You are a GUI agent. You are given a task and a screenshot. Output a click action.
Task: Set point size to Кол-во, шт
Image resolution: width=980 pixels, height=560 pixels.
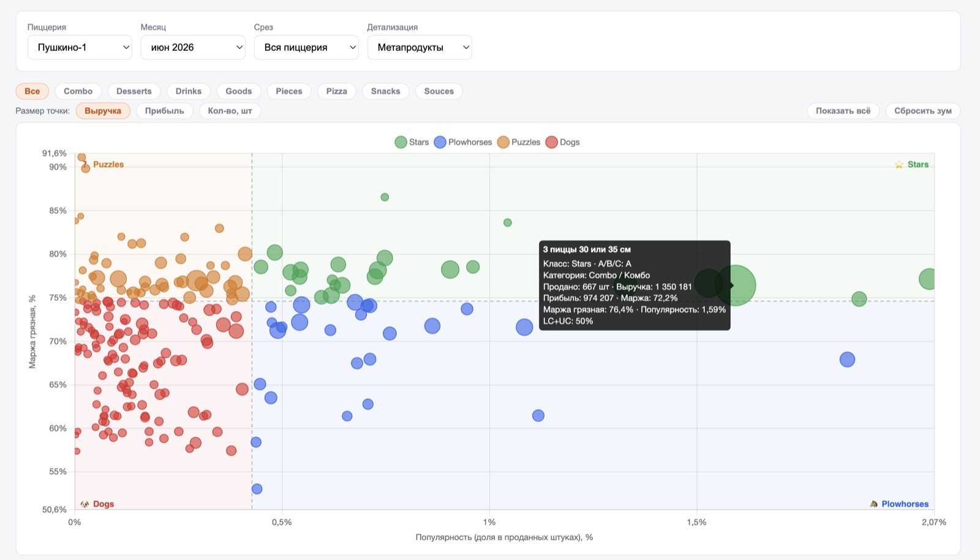pyautogui.click(x=230, y=111)
